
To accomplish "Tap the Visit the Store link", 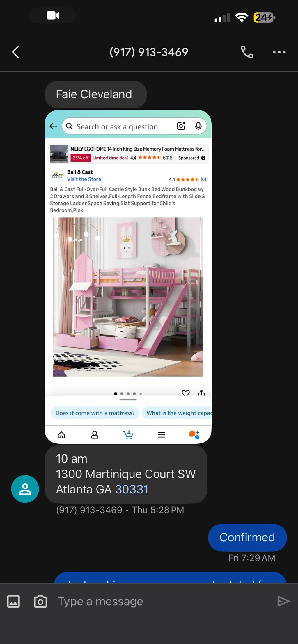I will tap(84, 179).
